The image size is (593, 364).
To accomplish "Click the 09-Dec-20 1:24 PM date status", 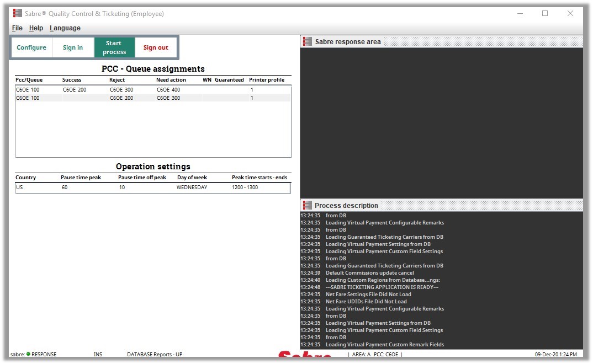I will click(555, 354).
